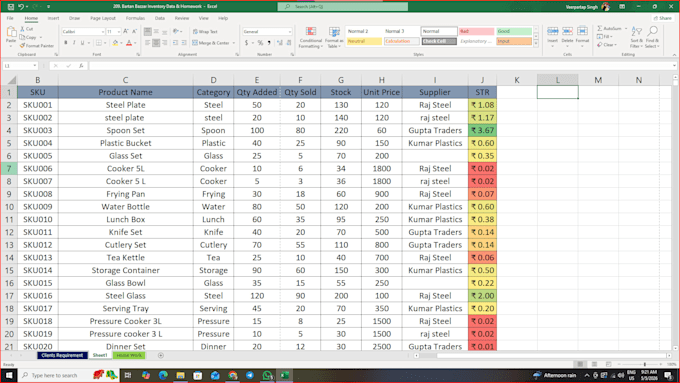Open the Clients Requirement sheet tab
Image resolution: width=680 pixels, height=383 pixels.
[62, 355]
